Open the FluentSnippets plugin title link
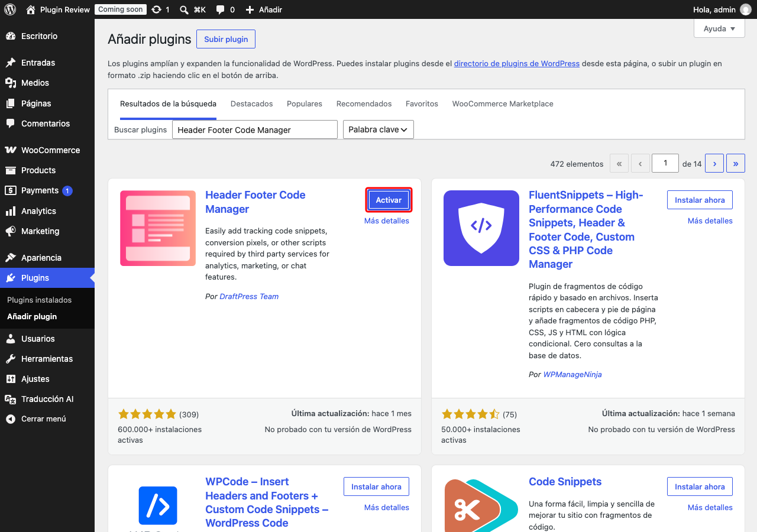Image resolution: width=757 pixels, height=532 pixels. tap(586, 229)
